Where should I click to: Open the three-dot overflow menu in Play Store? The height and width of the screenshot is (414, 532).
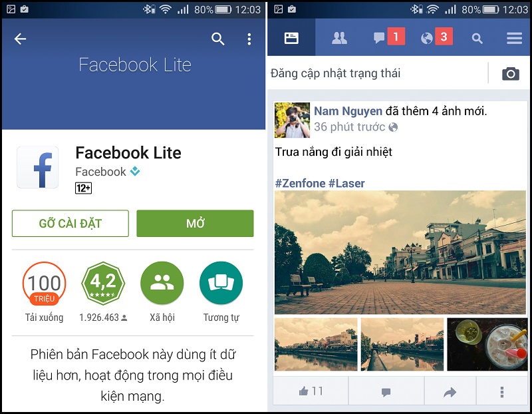coord(249,39)
